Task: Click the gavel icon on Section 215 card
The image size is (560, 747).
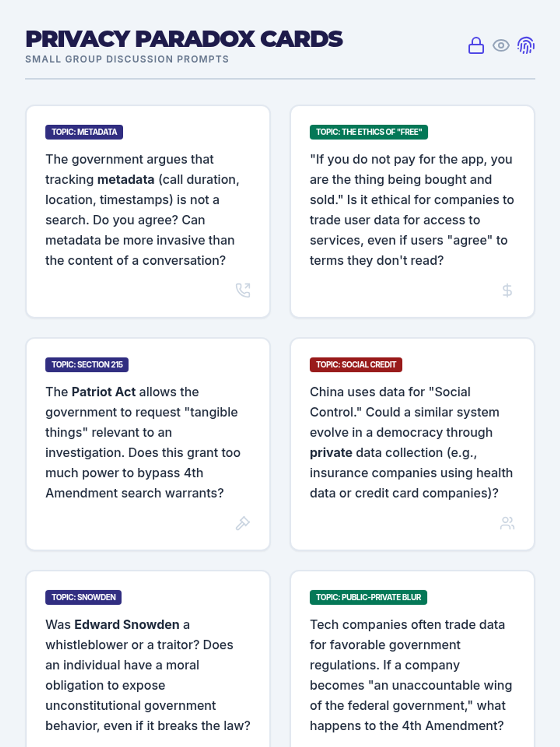Action: [x=243, y=523]
